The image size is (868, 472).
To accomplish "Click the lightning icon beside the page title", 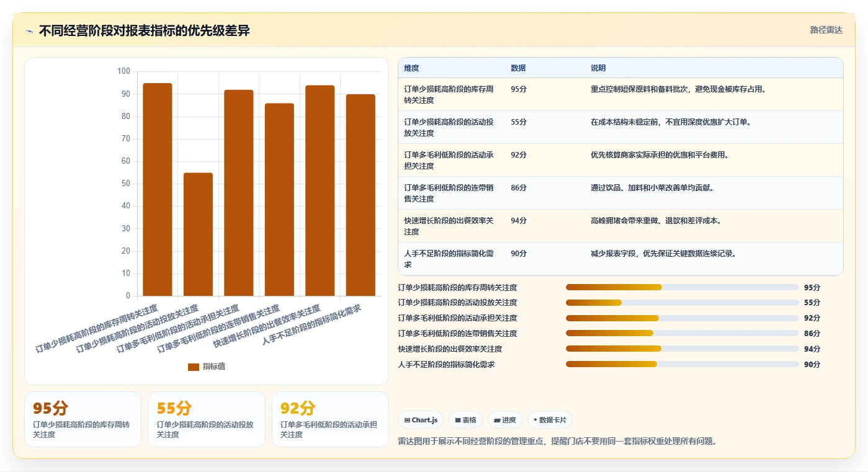I will pos(30,31).
